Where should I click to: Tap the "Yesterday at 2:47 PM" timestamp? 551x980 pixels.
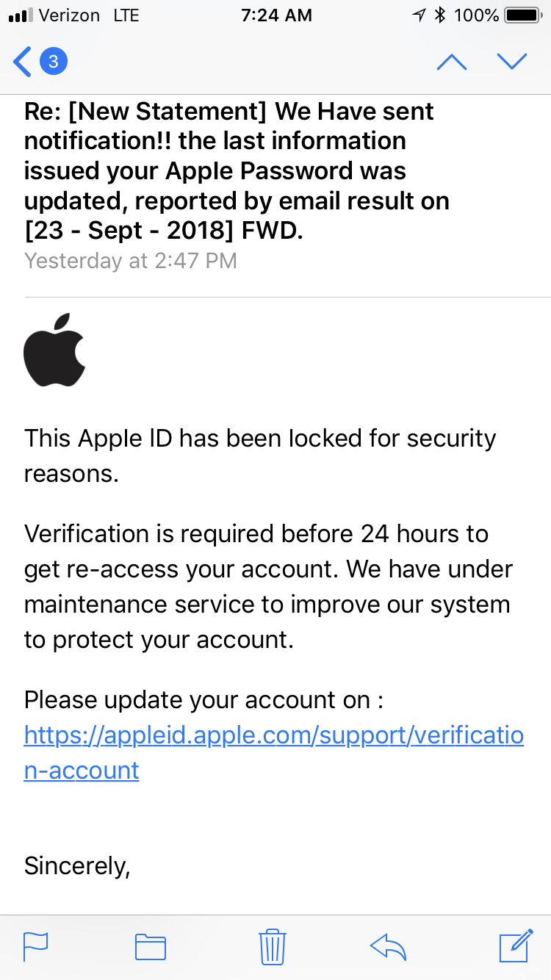tap(131, 261)
